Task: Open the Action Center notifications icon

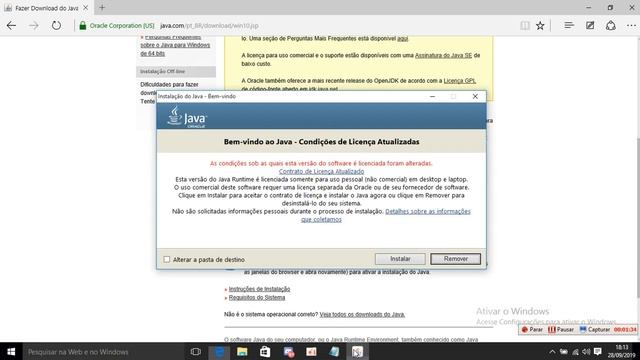Action: point(598,351)
